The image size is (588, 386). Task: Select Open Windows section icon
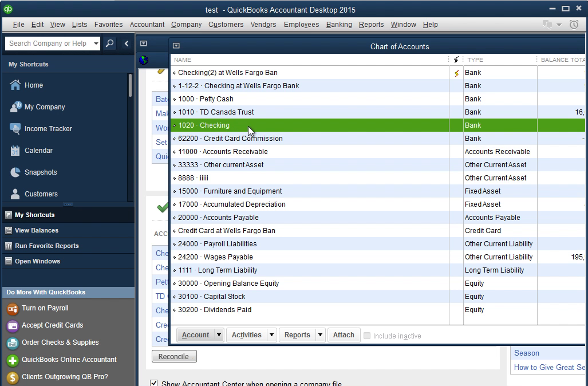[x=9, y=261]
